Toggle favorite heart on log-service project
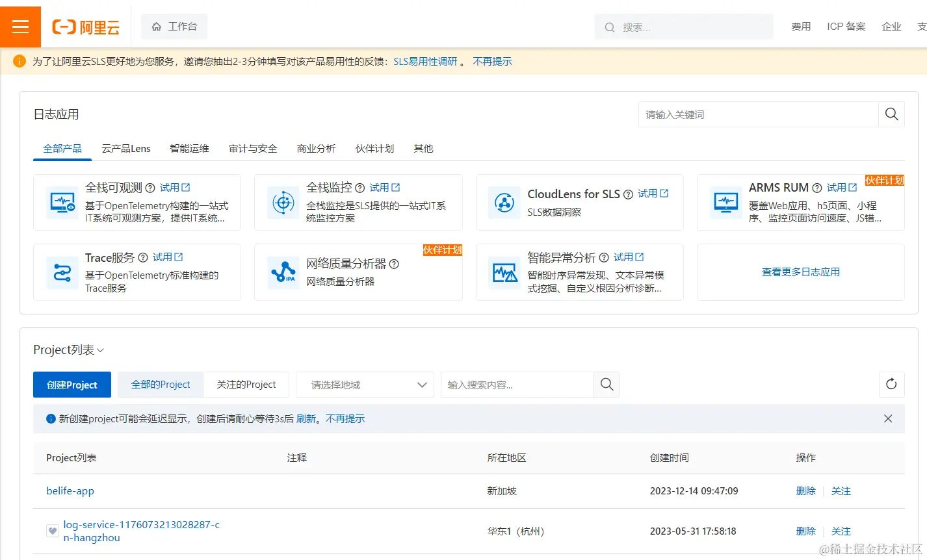The width and height of the screenshot is (927, 560). (52, 531)
